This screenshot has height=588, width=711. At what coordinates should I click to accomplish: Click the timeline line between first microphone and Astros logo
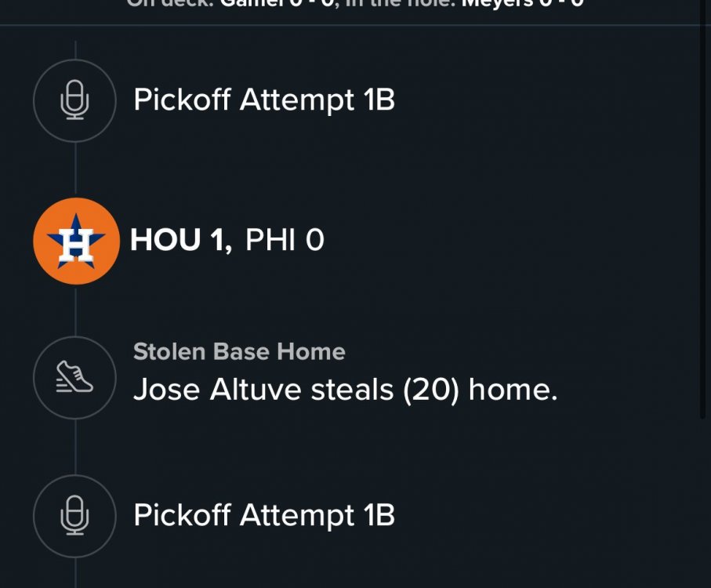[75, 170]
